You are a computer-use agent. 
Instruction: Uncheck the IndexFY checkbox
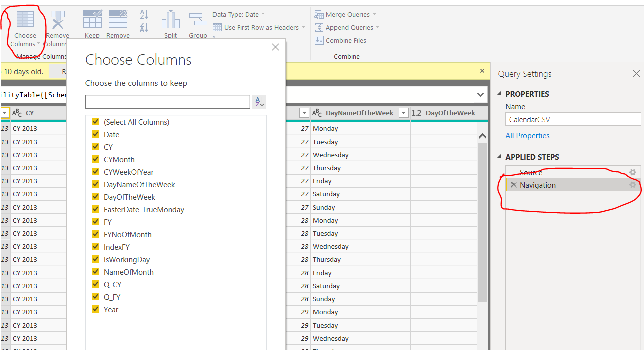[x=95, y=247]
